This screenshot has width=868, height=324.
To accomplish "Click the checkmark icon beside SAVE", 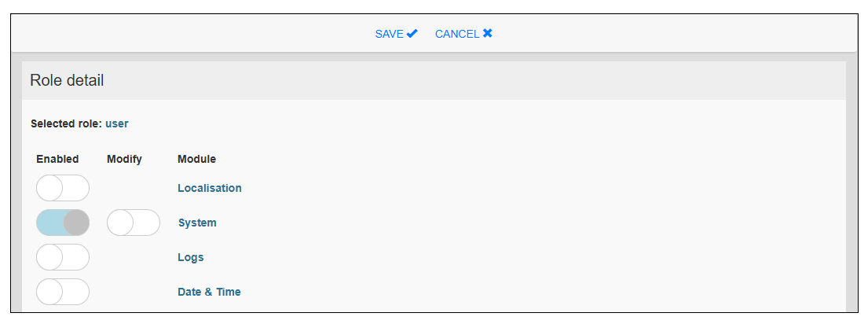I will tap(412, 34).
